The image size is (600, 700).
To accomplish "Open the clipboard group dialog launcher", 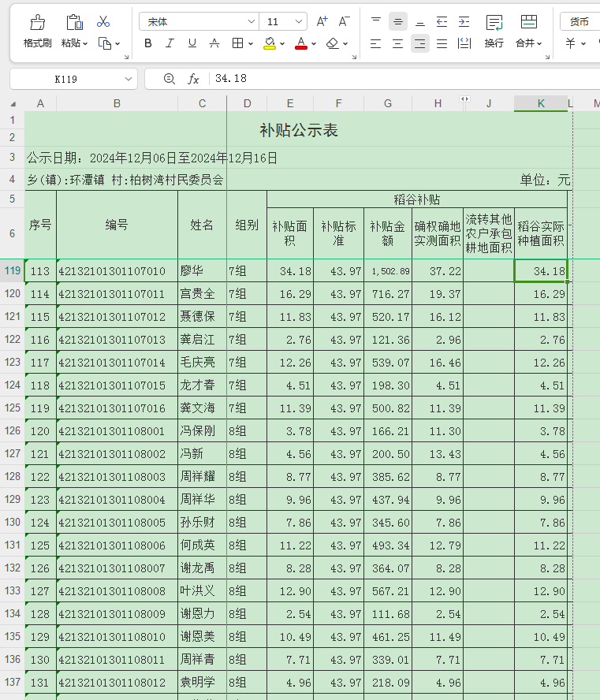I will [126, 57].
